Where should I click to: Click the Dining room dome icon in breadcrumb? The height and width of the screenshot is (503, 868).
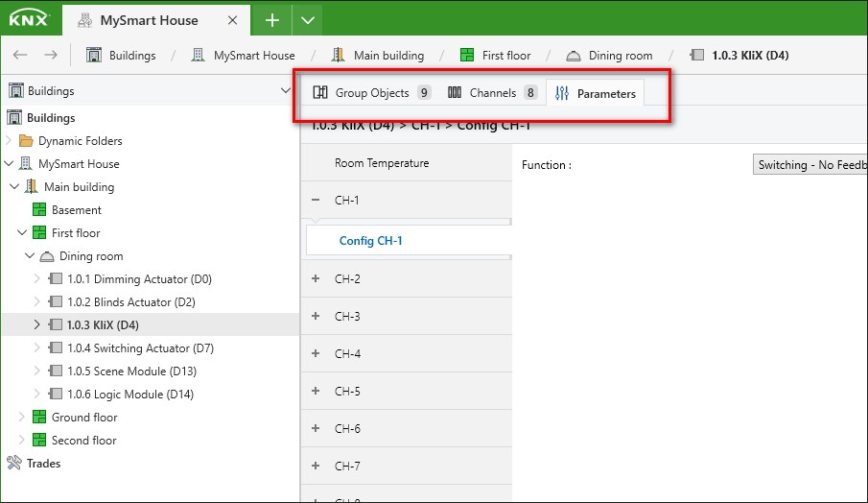point(574,56)
